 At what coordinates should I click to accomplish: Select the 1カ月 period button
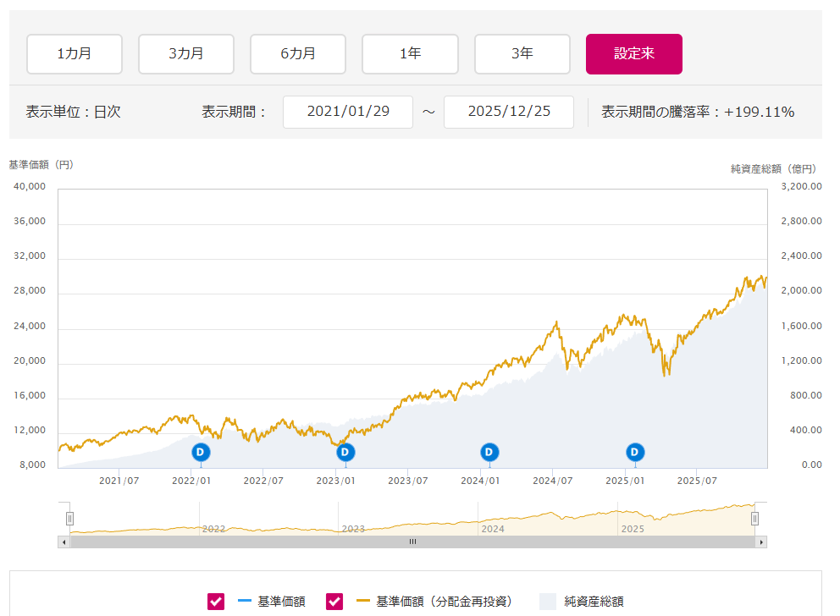click(x=75, y=54)
